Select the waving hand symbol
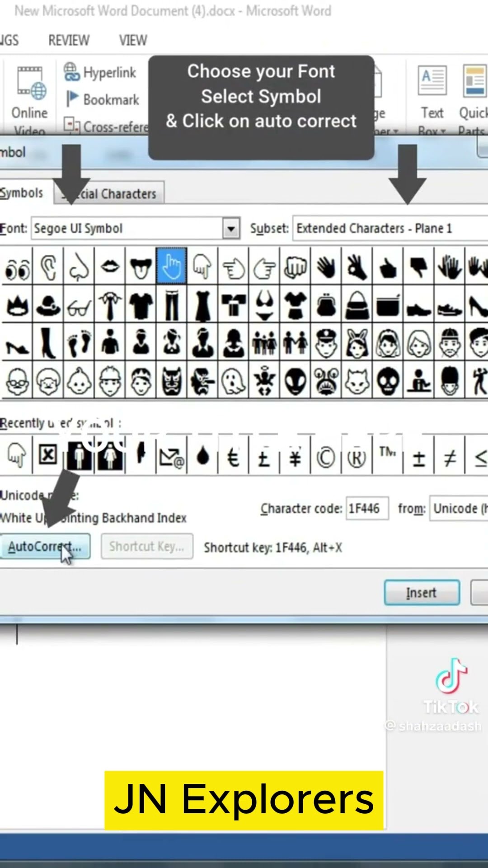 pyautogui.click(x=326, y=266)
